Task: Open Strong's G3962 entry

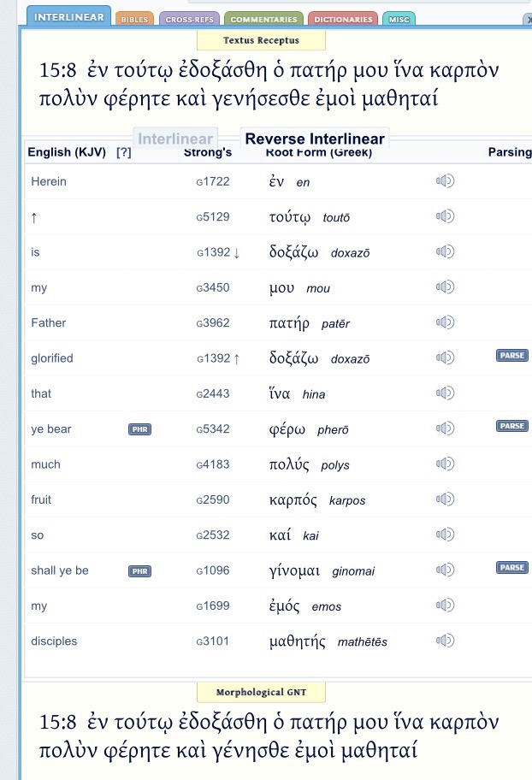Action: (212, 323)
